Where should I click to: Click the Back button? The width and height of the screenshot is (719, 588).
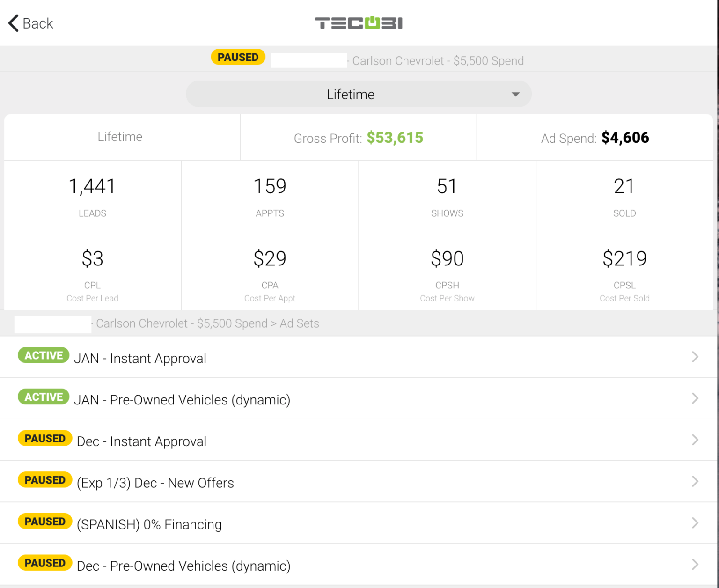[30, 23]
